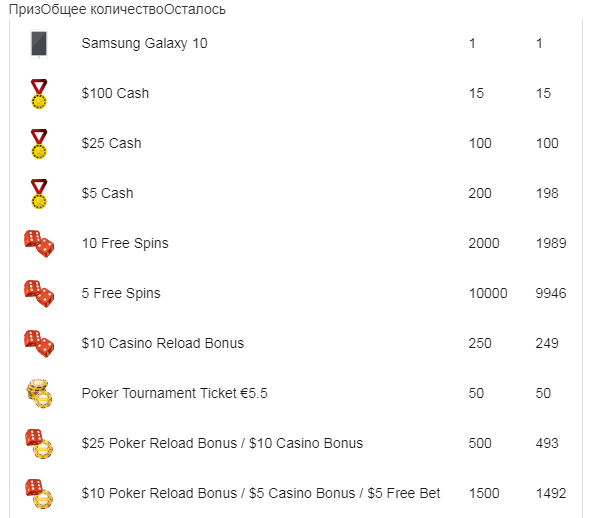The width and height of the screenshot is (595, 518).
Task: Click the red dice icon for 10 Free Spins
Action: pos(39,244)
